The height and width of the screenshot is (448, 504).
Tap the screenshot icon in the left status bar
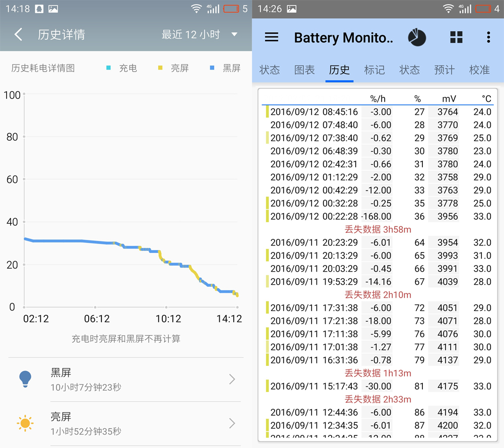pyautogui.click(x=52, y=8)
